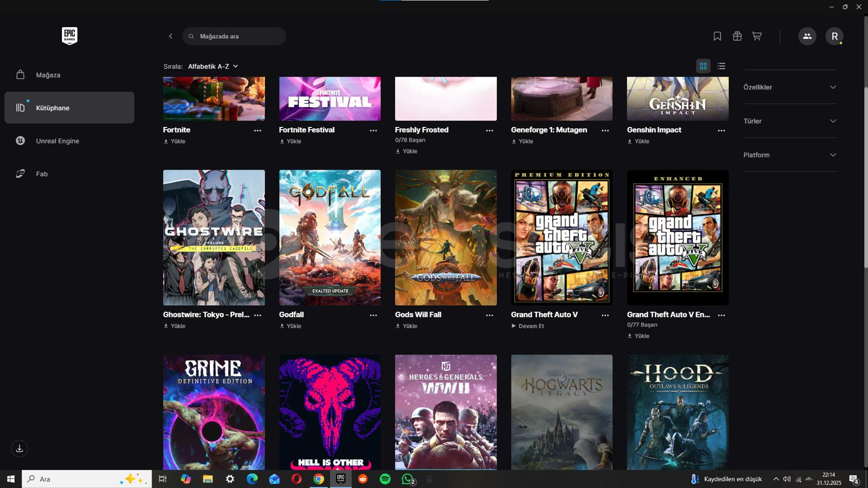Open the Alfabetik A-Z sort dropdown
Viewport: 868px width, 488px height.
click(x=213, y=66)
